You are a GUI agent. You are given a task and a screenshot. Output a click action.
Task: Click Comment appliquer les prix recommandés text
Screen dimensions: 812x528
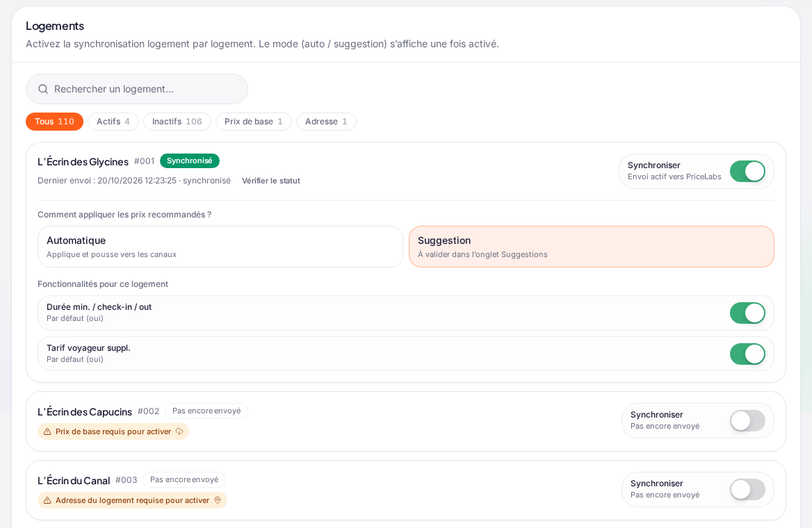pos(124,215)
